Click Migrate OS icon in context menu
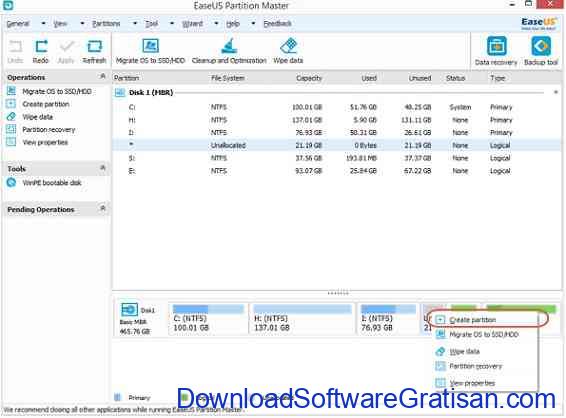 click(440, 335)
